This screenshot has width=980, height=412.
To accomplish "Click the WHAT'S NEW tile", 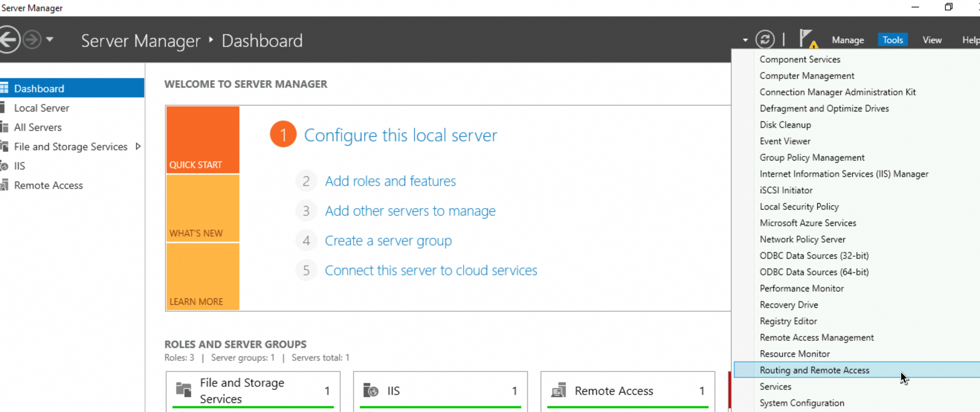I will 203,208.
